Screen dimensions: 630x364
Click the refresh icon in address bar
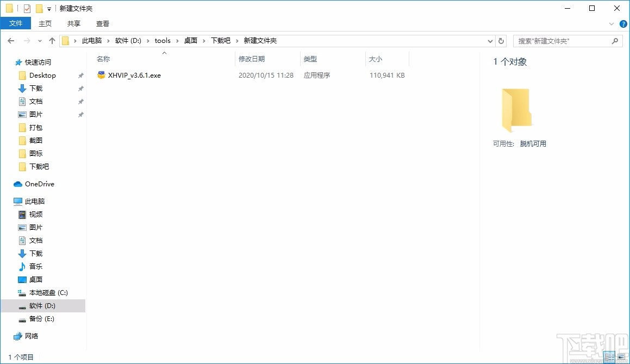(501, 41)
